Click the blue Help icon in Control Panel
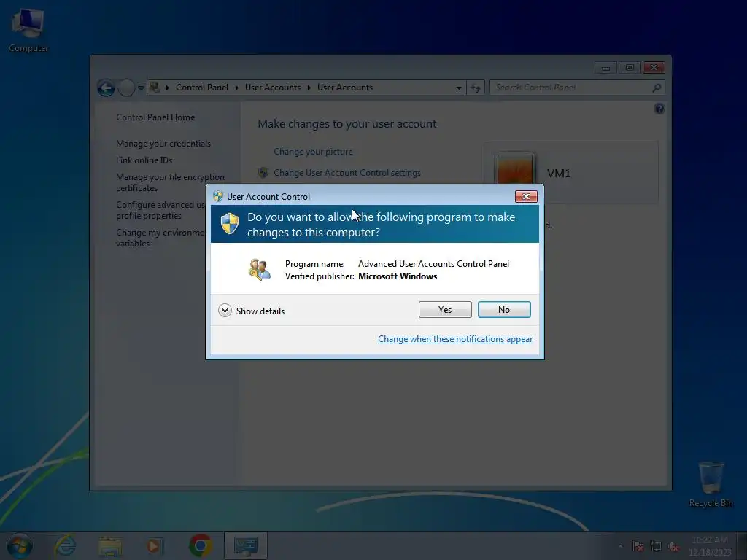 tap(659, 109)
